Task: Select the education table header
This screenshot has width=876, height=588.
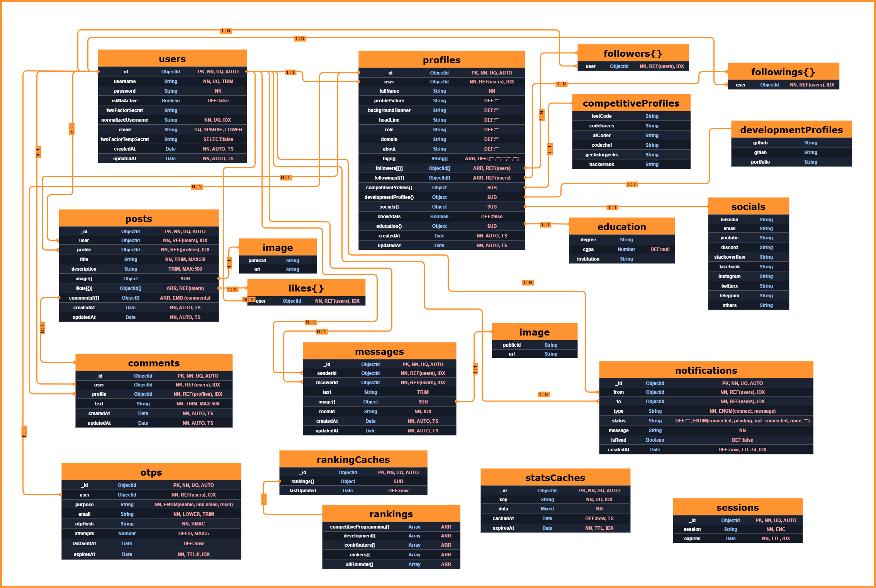Action: pos(621,226)
